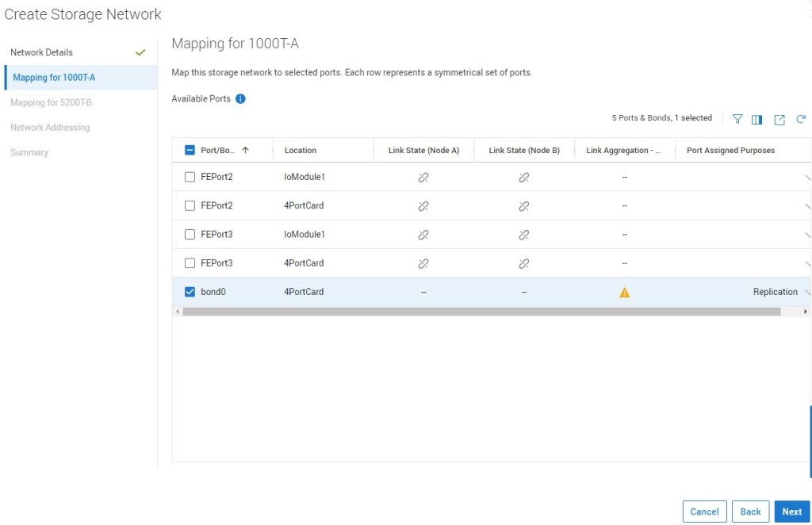Click the info icon beside Available Ports
Viewport: 812px width, 525px height.
pyautogui.click(x=240, y=99)
